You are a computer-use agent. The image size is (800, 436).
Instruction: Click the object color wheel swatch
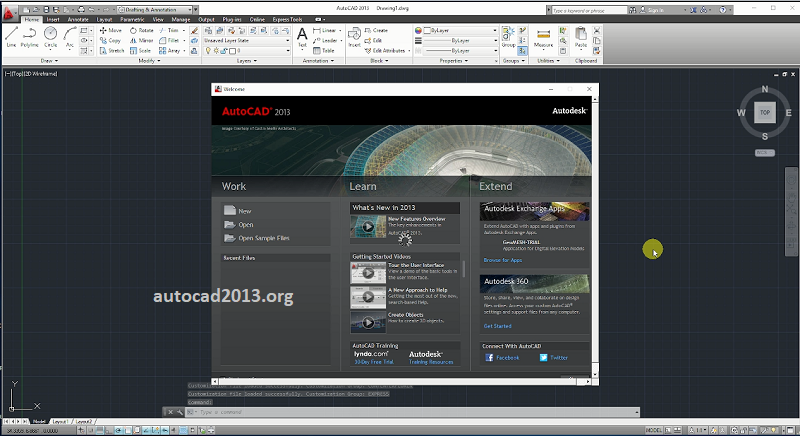[418, 30]
